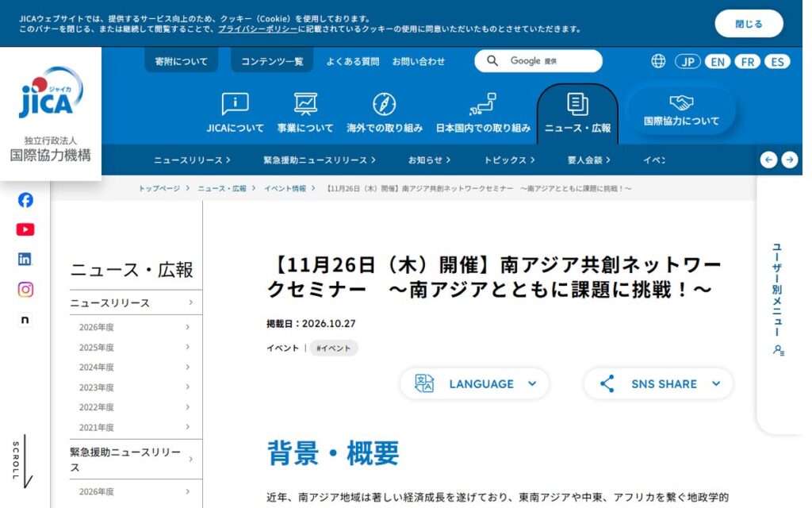Go to トップページ breadcrumb

(x=159, y=188)
